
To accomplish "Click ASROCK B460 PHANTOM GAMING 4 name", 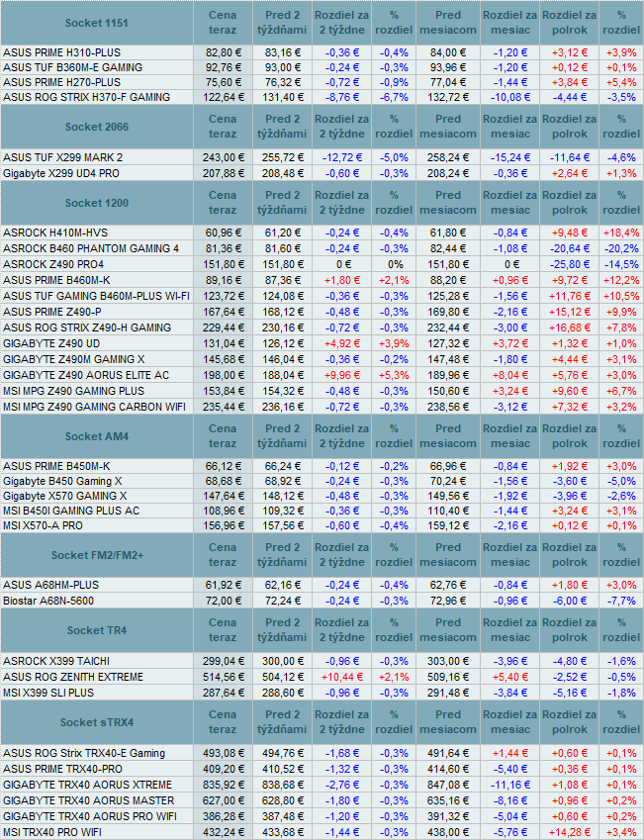I will (x=91, y=248).
